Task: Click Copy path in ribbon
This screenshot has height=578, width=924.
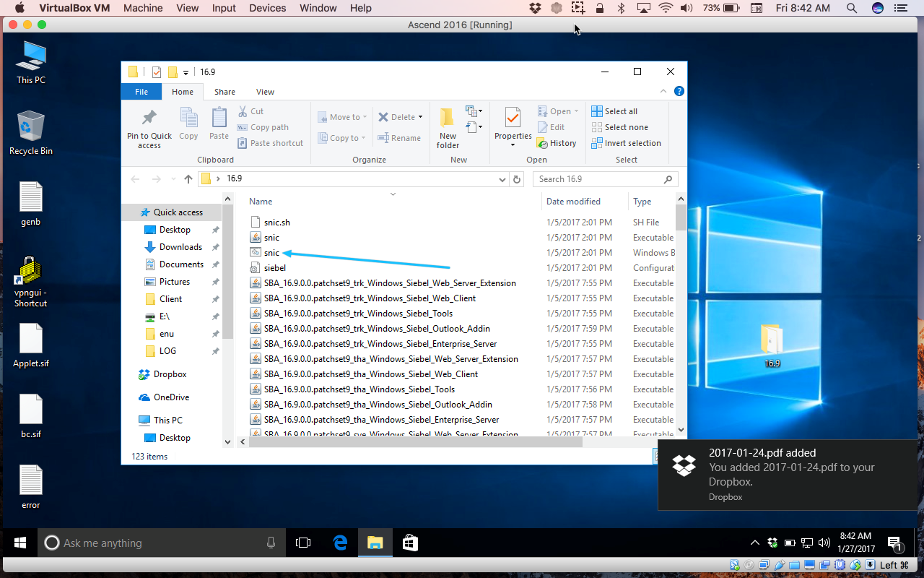Action: [263, 127]
